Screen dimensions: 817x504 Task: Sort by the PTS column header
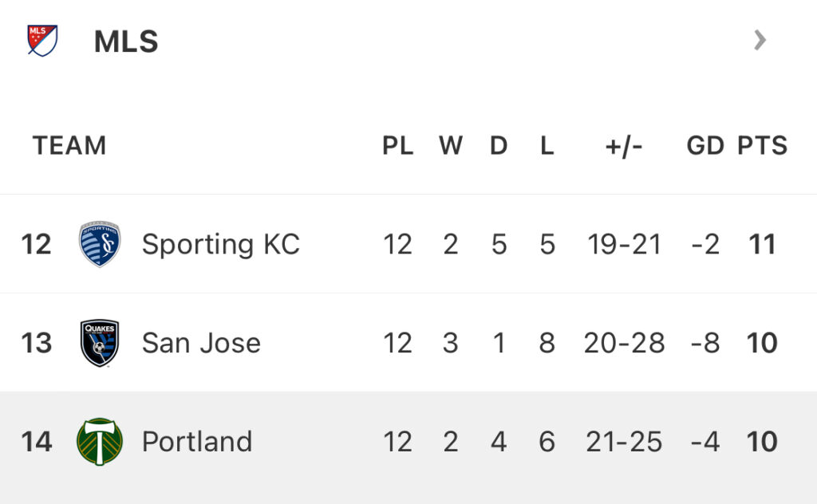pyautogui.click(x=762, y=145)
